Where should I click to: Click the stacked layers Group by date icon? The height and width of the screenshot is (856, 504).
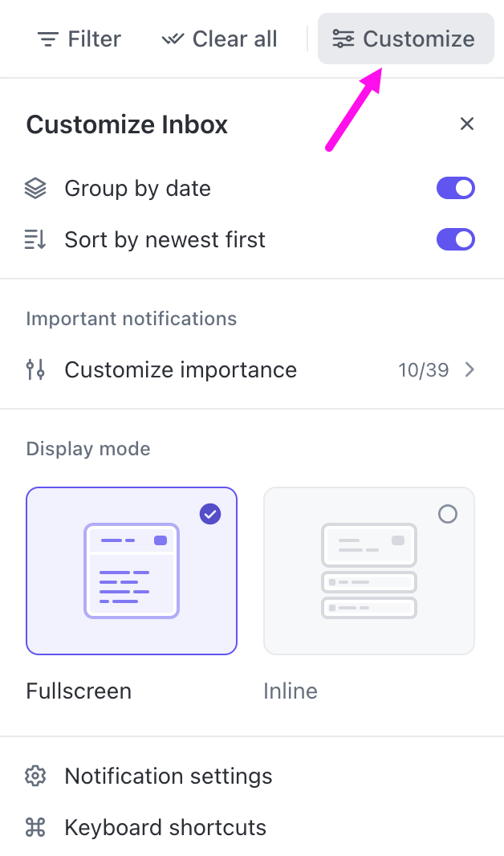pyautogui.click(x=35, y=189)
